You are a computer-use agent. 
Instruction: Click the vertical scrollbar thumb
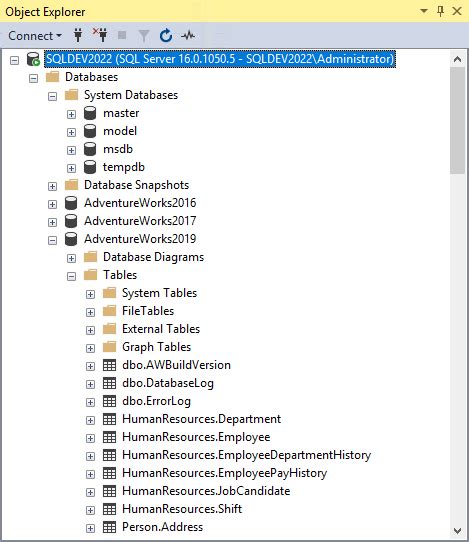coord(457,120)
